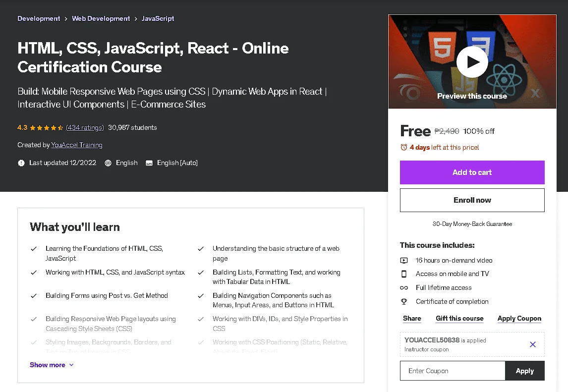Click the 4.3 rating number
The height and width of the screenshot is (392, 568).
tap(22, 127)
